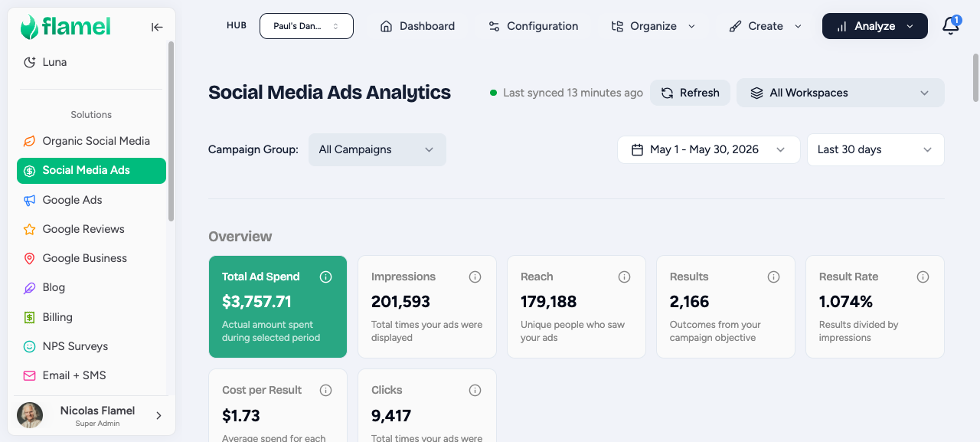Click the Blog feather icon
This screenshot has width=980, height=442.
pyautogui.click(x=30, y=287)
